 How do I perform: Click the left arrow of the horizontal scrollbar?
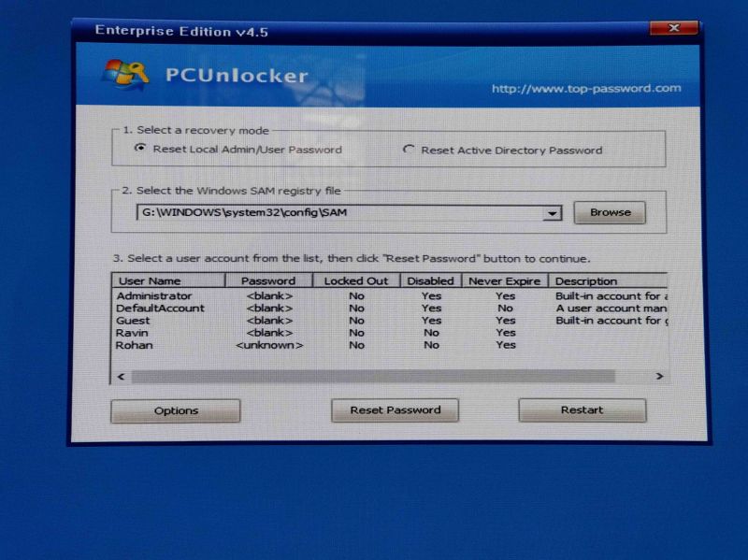(x=122, y=377)
